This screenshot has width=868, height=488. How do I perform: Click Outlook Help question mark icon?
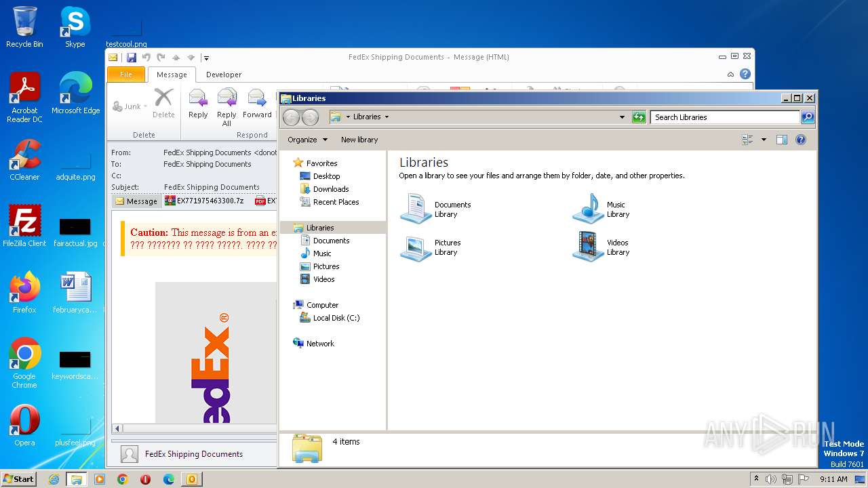point(745,75)
